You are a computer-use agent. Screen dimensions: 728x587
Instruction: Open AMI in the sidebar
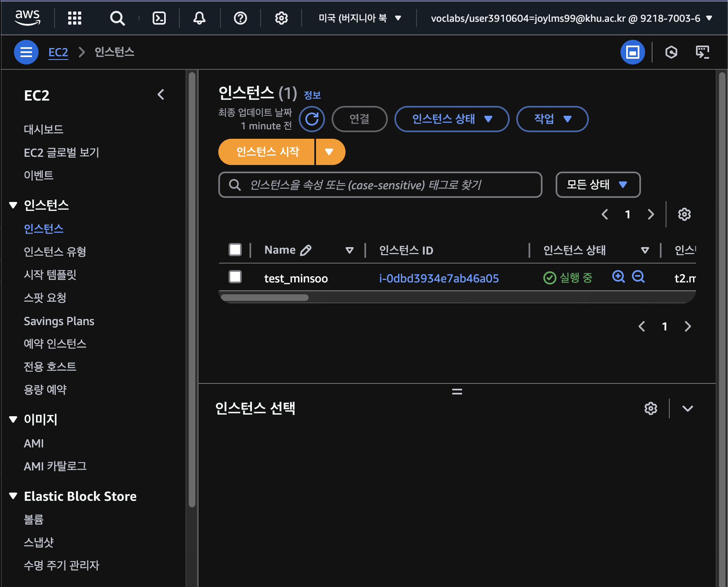(34, 443)
